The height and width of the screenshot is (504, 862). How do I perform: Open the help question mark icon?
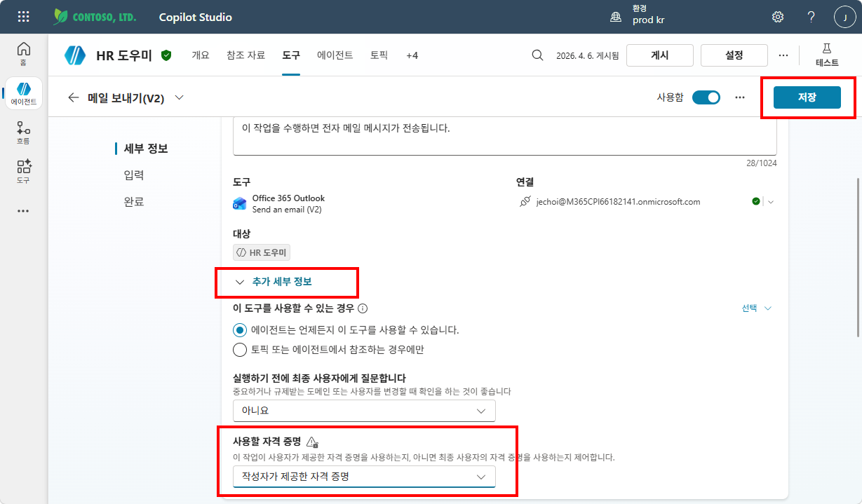[x=811, y=17]
